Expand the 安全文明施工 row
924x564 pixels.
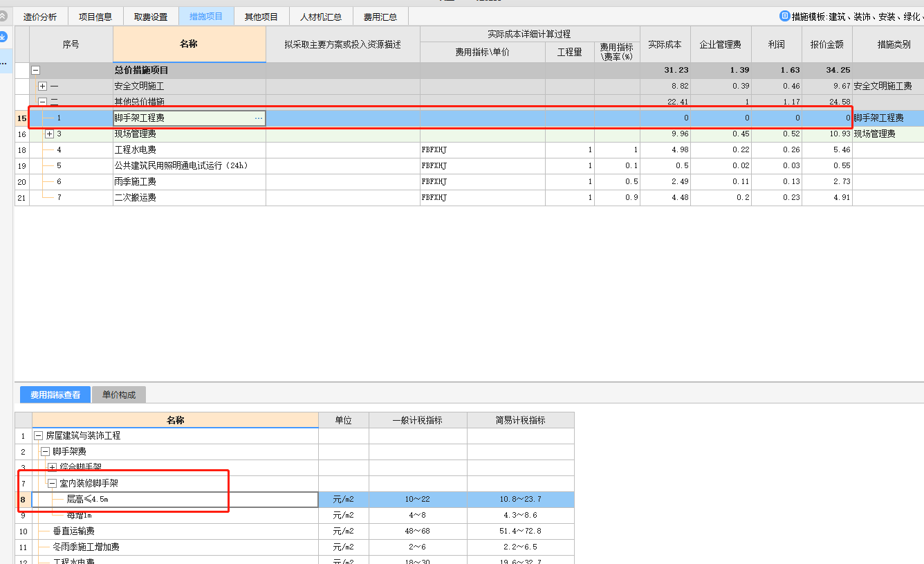[42, 87]
